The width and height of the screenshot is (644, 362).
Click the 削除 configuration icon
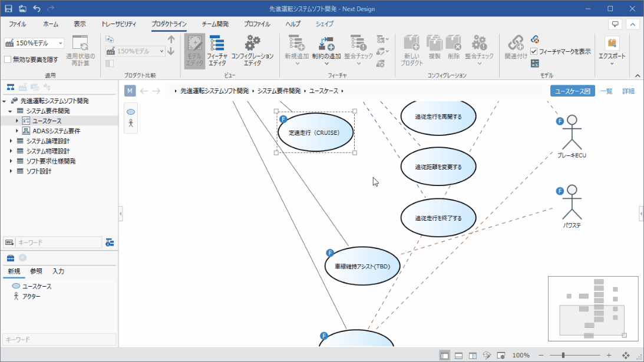click(454, 48)
